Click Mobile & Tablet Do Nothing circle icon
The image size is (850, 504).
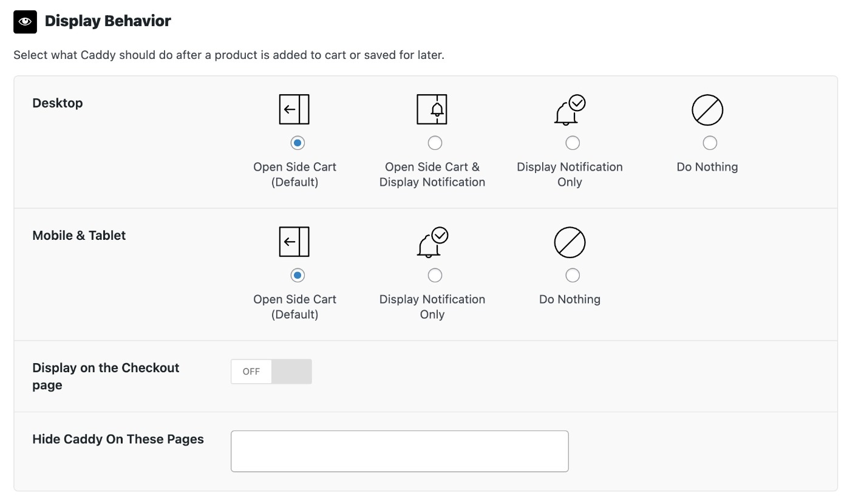tap(569, 242)
